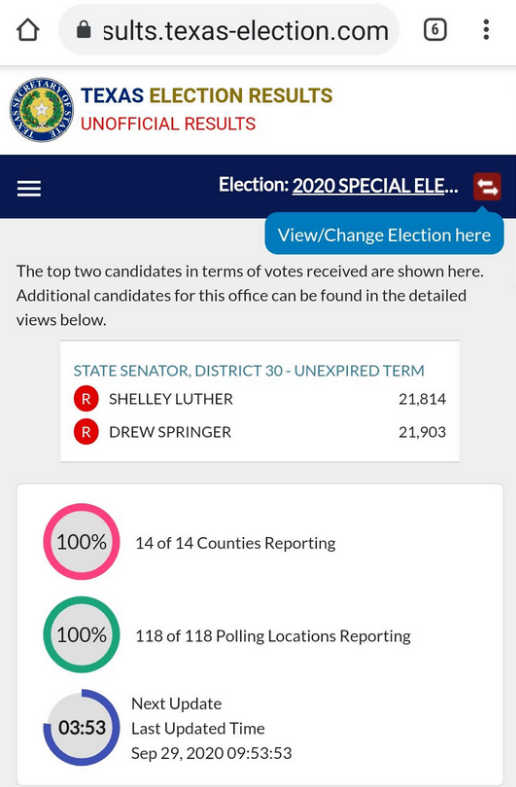This screenshot has width=516, height=787.
Task: Tap the address bar URL field
Action: [x=229, y=30]
